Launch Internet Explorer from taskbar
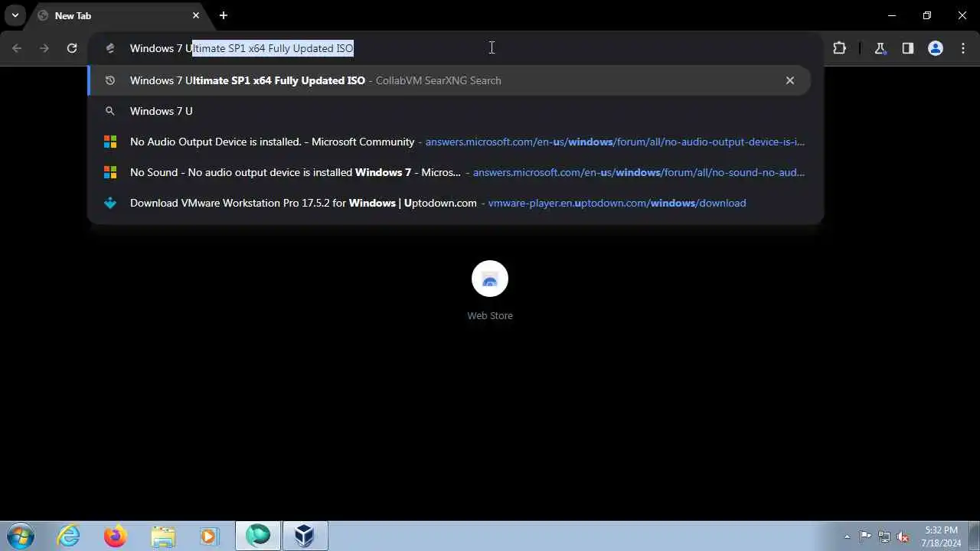 (x=69, y=536)
